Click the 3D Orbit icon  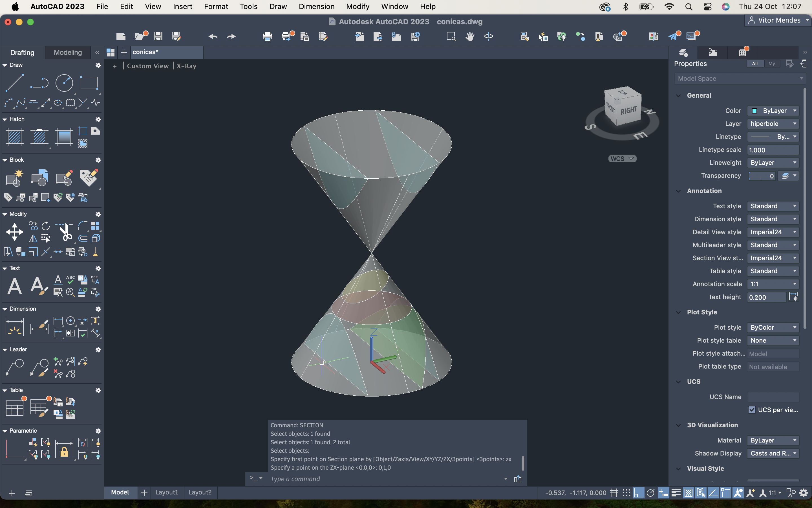(489, 36)
